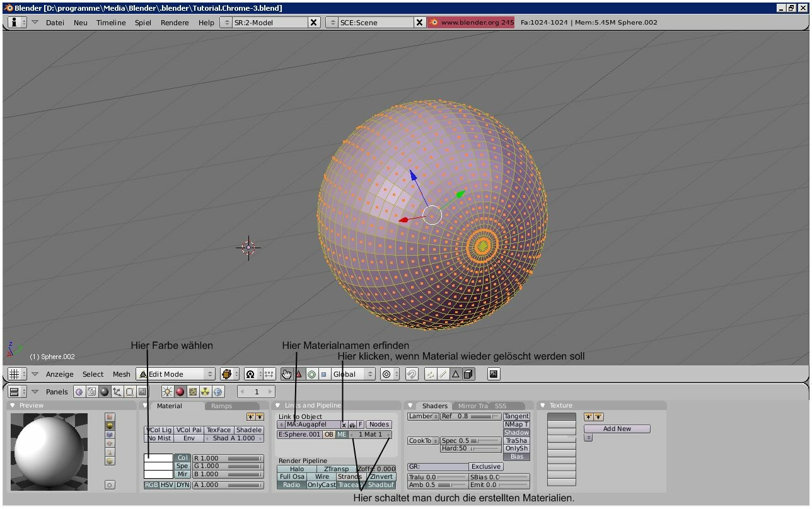The height and width of the screenshot is (509, 812).
Task: Open the Lamber diffuse shader dropdown
Action: [423, 416]
